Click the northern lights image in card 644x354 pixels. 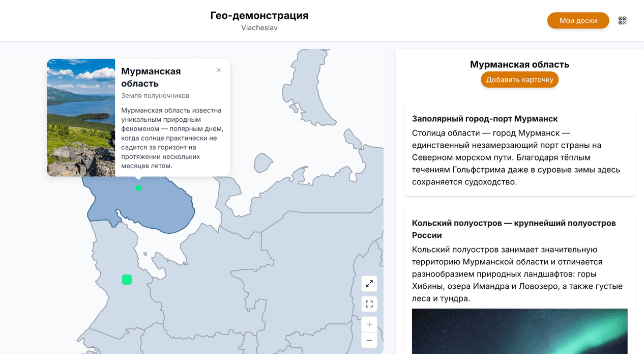(x=519, y=331)
